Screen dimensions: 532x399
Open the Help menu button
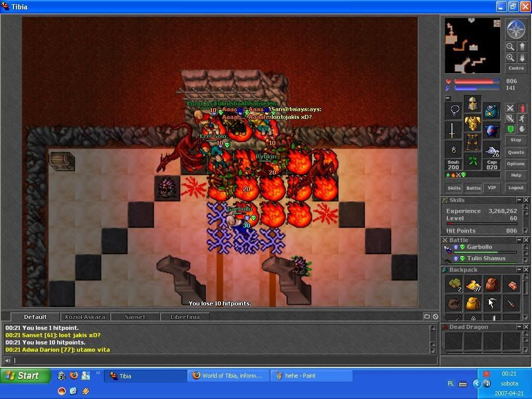point(516,176)
